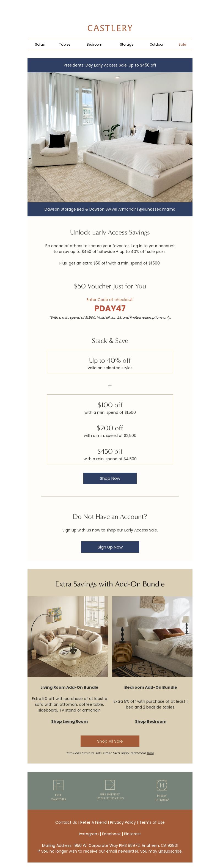Click the Free Swatches icon
Image resolution: width=220 pixels, height=868 pixels.
pyautogui.click(x=58, y=786)
